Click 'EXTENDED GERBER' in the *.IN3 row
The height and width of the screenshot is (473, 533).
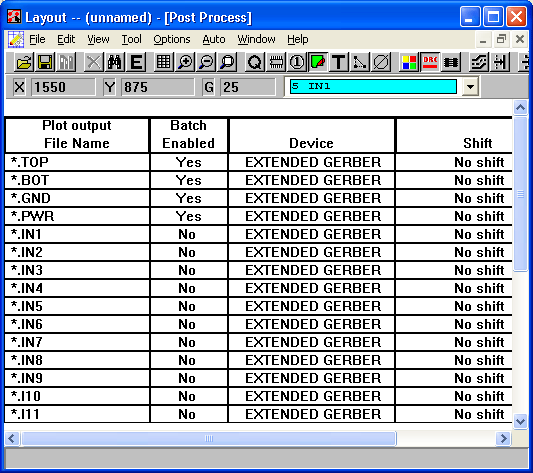tap(313, 270)
